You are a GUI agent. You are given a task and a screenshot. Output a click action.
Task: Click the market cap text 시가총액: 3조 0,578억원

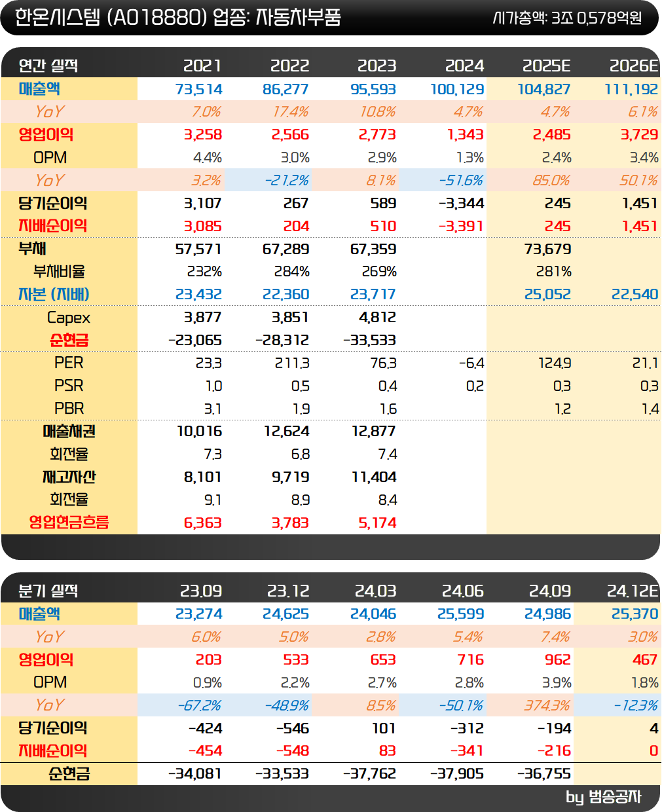[x=567, y=18]
